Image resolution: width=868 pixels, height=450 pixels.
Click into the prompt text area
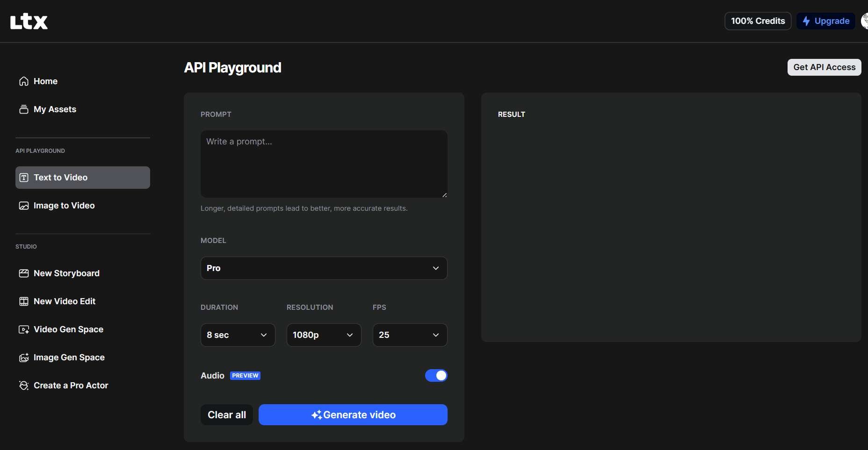(x=324, y=164)
